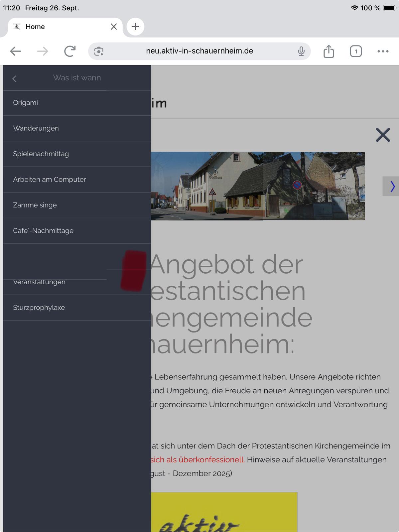Open the three-dot browser menu
399x532 pixels.
click(x=383, y=51)
